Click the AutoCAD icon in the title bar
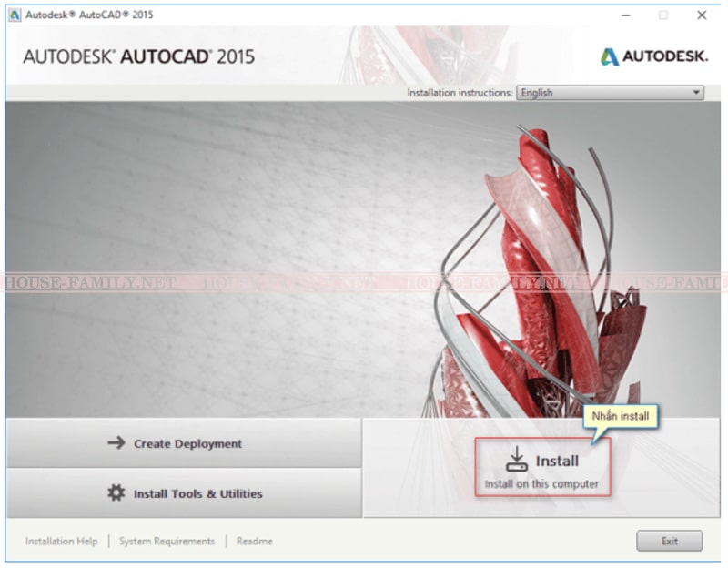The image size is (728, 568). click(x=15, y=15)
